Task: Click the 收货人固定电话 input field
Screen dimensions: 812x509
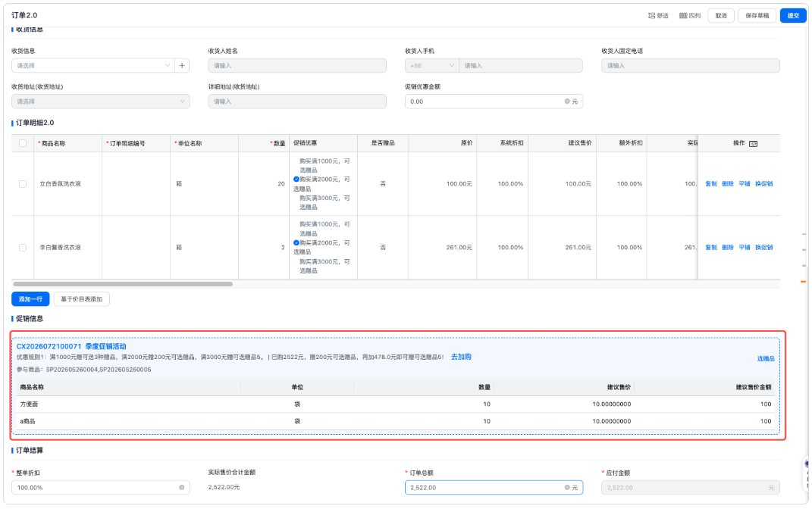Action: click(x=690, y=66)
